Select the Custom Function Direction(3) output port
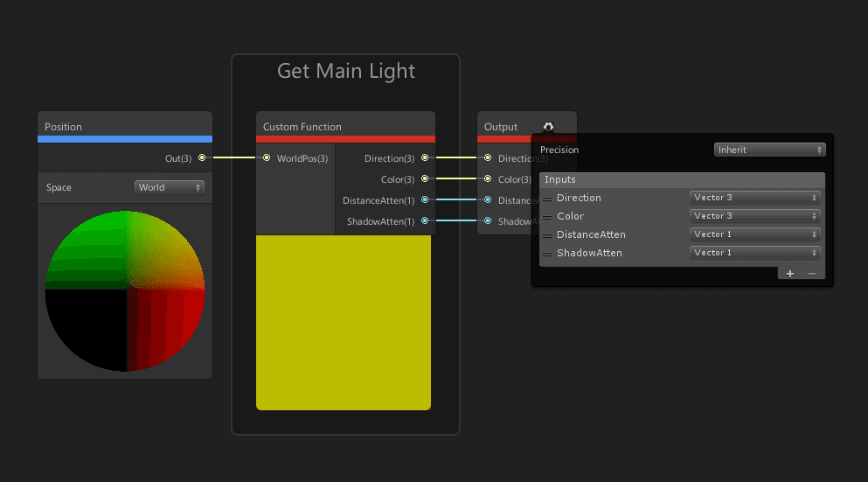This screenshot has width=868, height=482. click(x=425, y=157)
